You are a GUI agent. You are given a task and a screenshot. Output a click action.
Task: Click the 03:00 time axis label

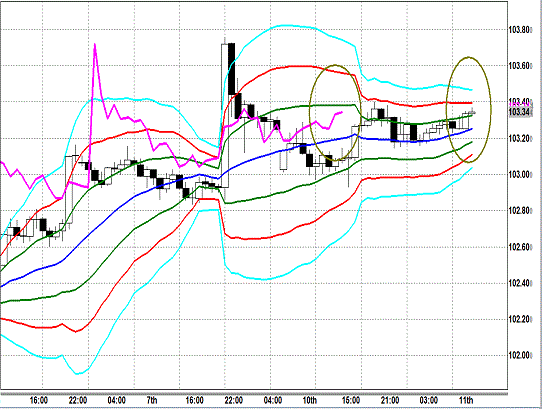[429, 400]
